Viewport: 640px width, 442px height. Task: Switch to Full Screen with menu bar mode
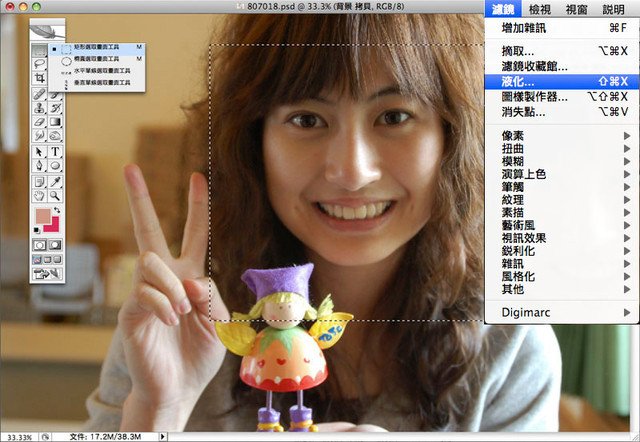point(47,260)
